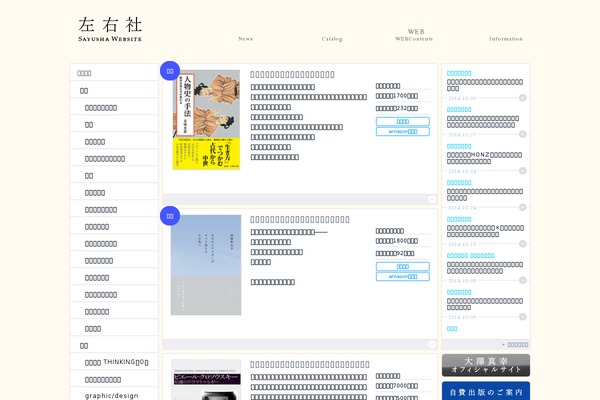
Task: Click the date text 2014.10.27
Action: pos(462,135)
